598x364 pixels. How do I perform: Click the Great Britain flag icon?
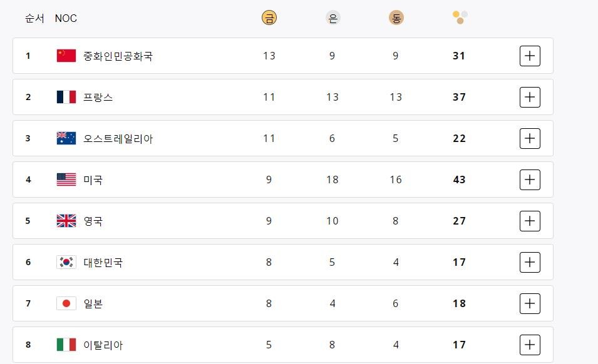[66, 221]
